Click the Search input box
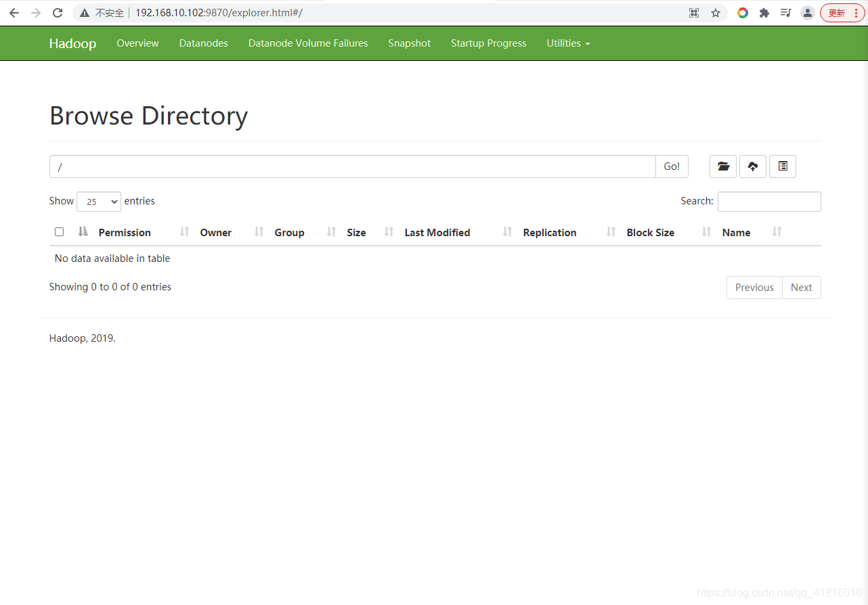The image size is (868, 605). pyautogui.click(x=769, y=202)
